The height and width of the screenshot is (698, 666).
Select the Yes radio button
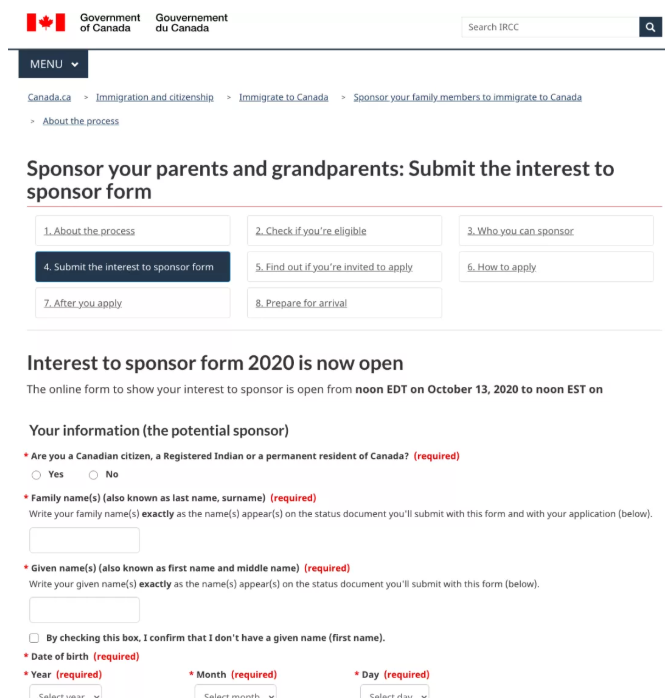[x=37, y=475]
